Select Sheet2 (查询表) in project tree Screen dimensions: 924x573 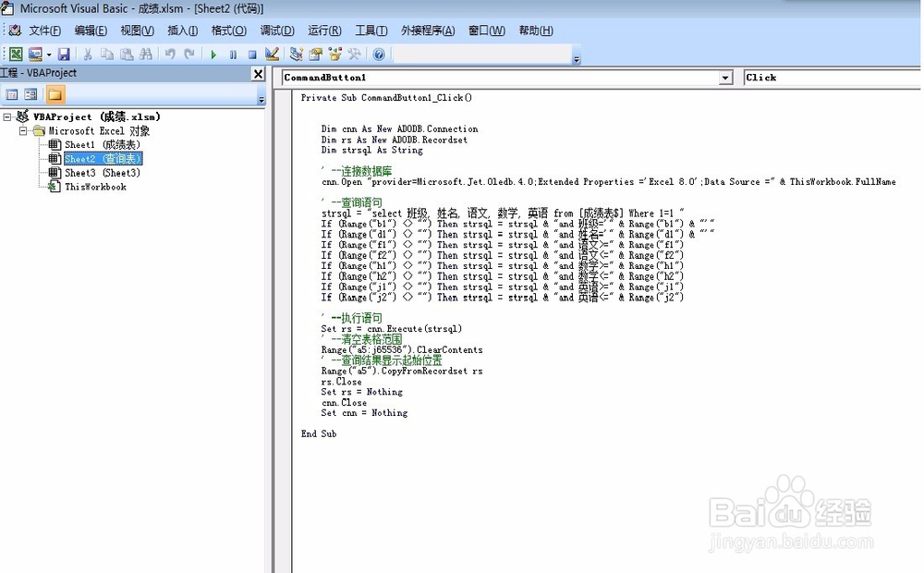pos(103,159)
